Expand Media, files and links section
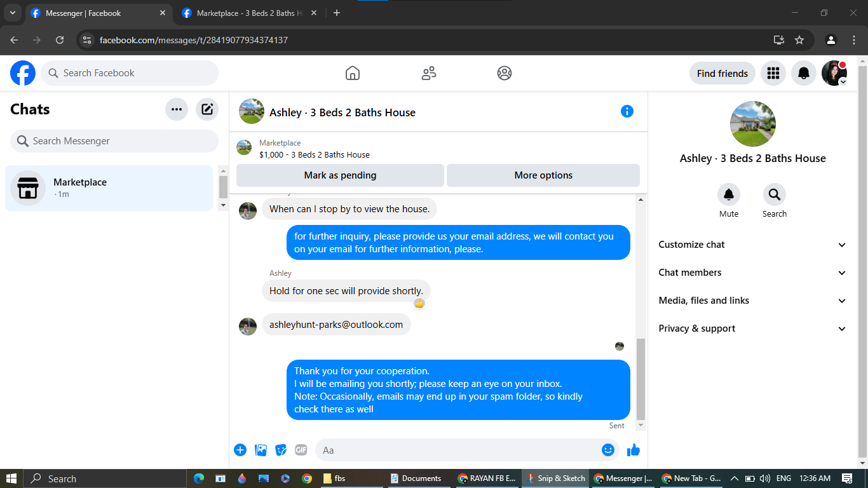868x488 pixels. (x=752, y=301)
